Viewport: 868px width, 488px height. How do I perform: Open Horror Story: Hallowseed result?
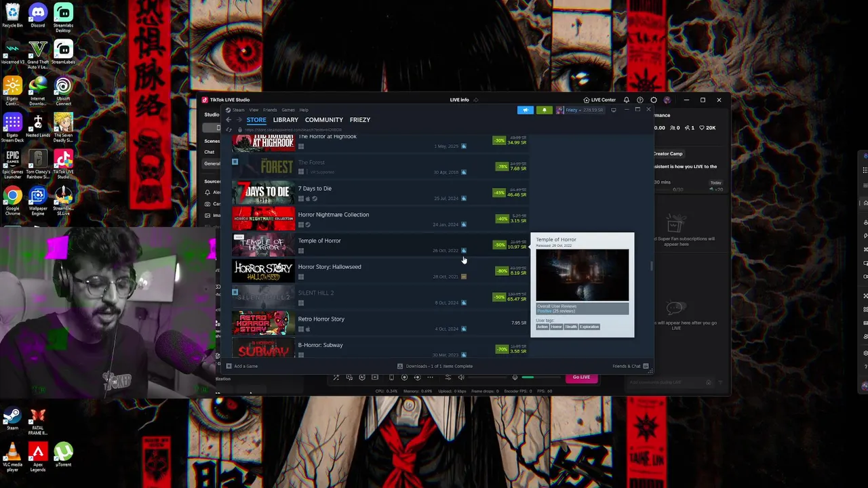pos(380,271)
